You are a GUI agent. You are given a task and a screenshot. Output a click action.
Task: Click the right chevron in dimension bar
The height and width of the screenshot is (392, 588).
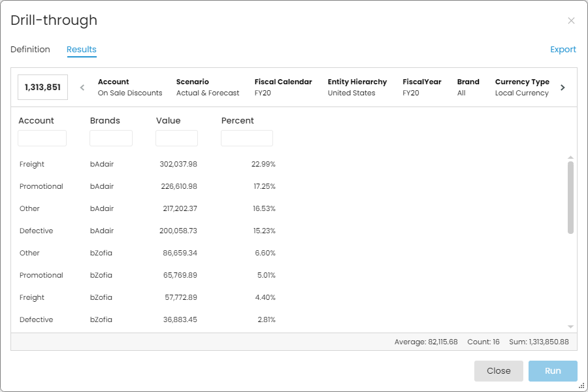tap(563, 88)
